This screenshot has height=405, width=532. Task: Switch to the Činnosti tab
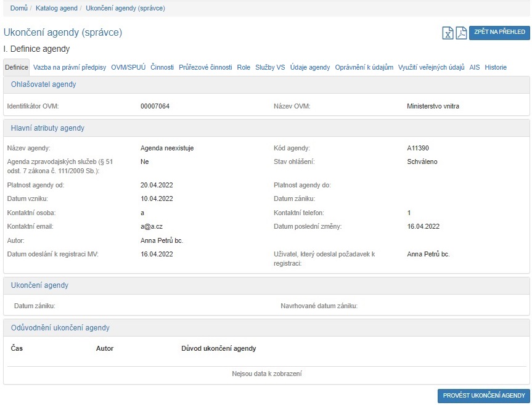pyautogui.click(x=162, y=67)
